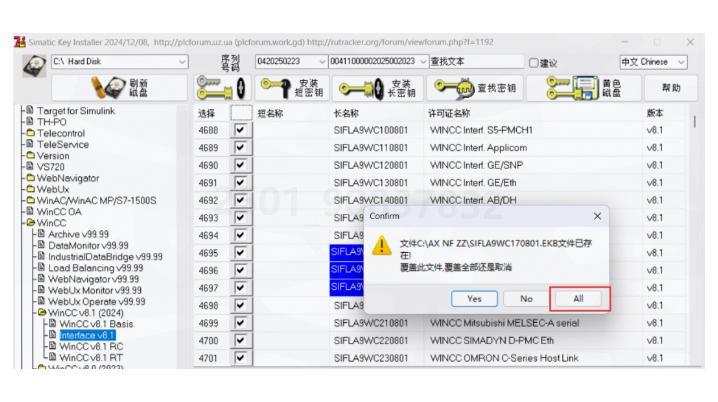
Task: Enable the 建议 checkbox near search field
Action: (x=533, y=63)
